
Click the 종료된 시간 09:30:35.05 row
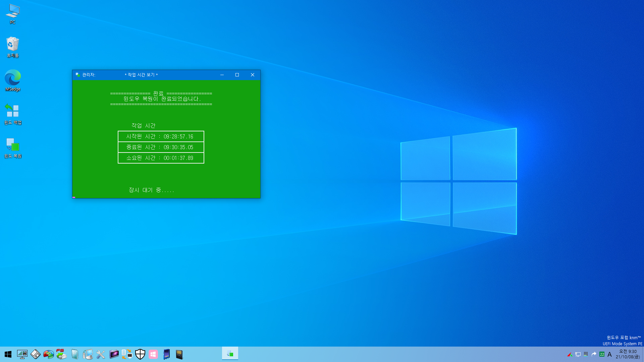161,147
